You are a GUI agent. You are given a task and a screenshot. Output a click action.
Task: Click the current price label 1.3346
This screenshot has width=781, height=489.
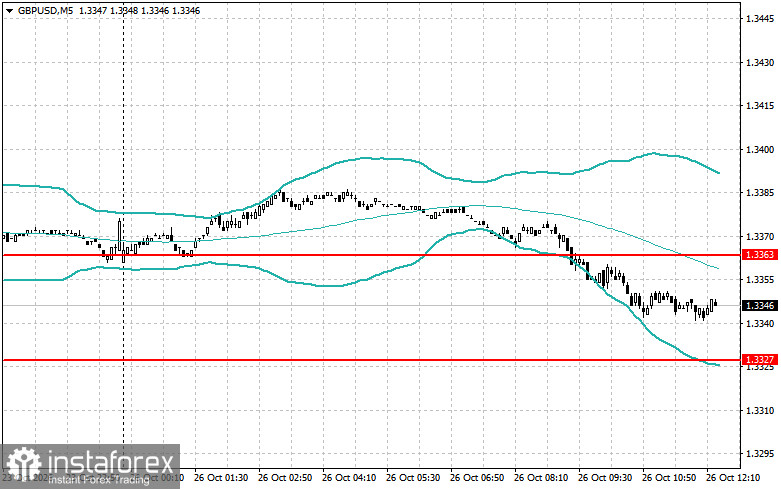[x=760, y=305]
